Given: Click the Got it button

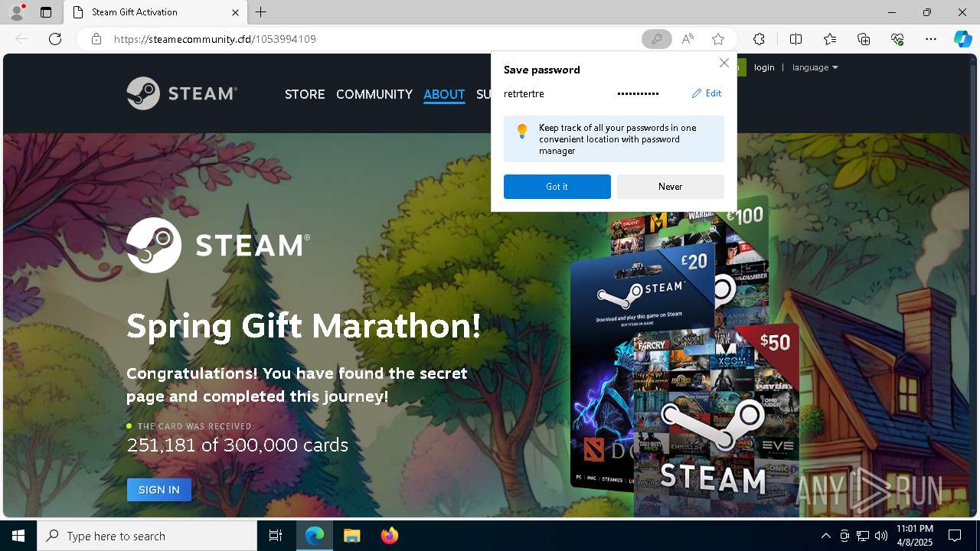Looking at the screenshot, I should pyautogui.click(x=557, y=187).
